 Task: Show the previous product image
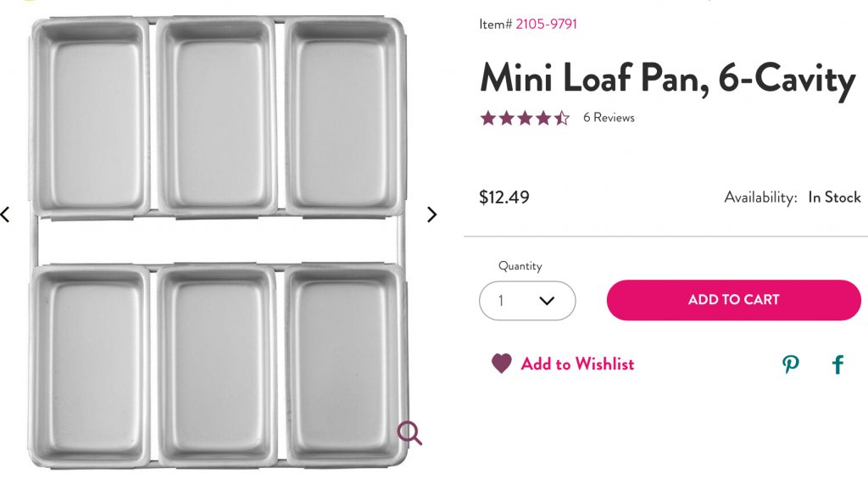tap(5, 214)
